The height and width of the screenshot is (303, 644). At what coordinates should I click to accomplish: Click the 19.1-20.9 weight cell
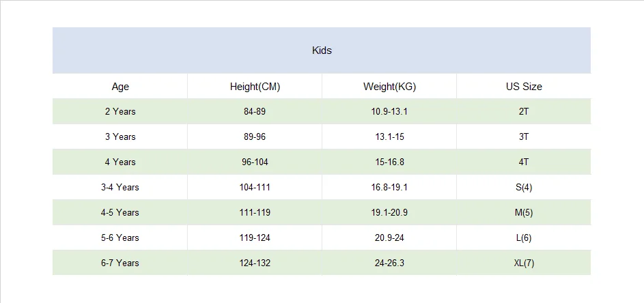[389, 212]
